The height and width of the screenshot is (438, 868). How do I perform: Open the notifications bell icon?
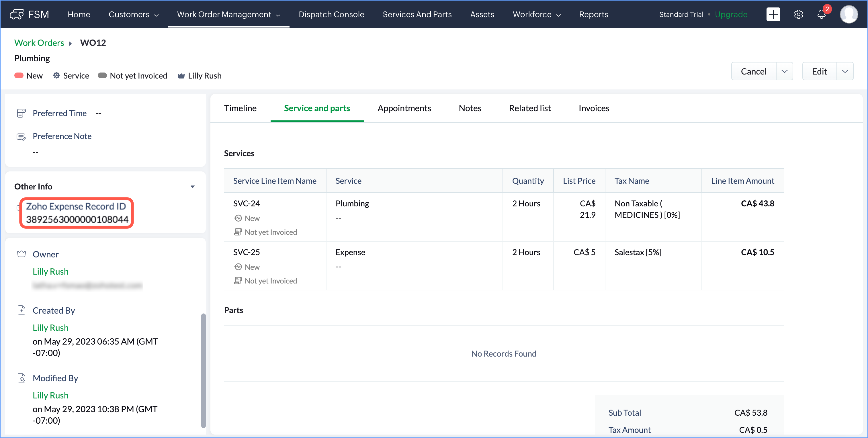821,15
